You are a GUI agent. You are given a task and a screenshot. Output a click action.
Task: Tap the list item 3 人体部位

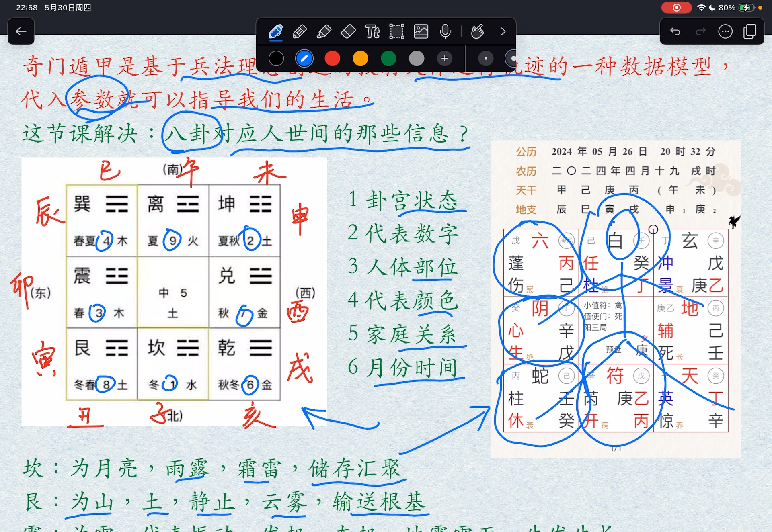click(403, 267)
